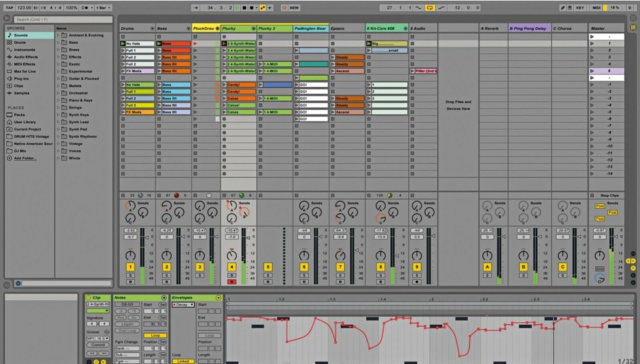
Task: Toggle return B activator button
Action: 523,267
